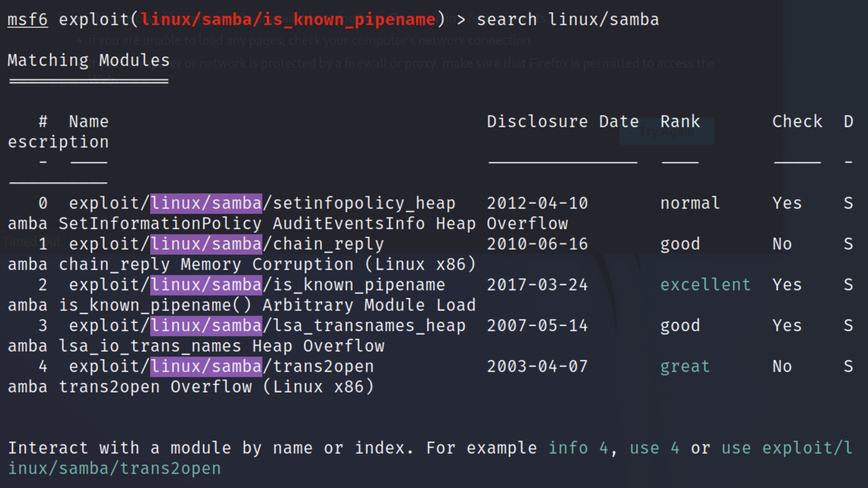
Task: Click the Name column header
Action: [x=88, y=122]
